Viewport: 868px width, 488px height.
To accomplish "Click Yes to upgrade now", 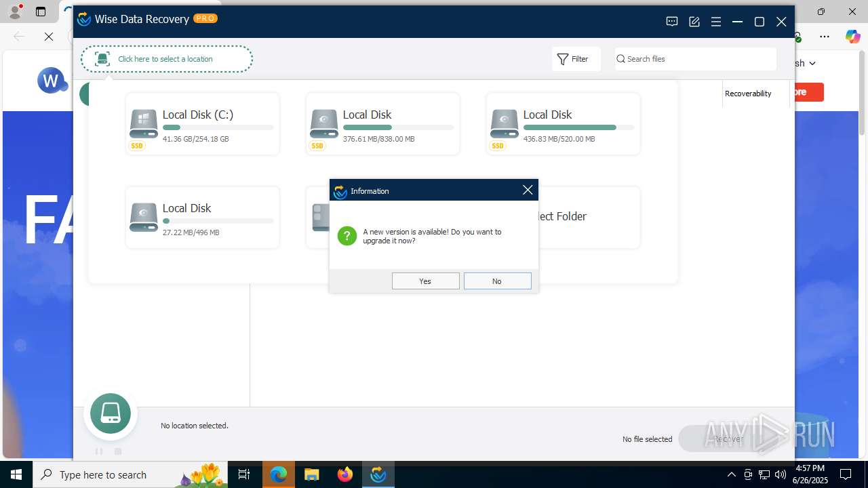I will coord(425,281).
